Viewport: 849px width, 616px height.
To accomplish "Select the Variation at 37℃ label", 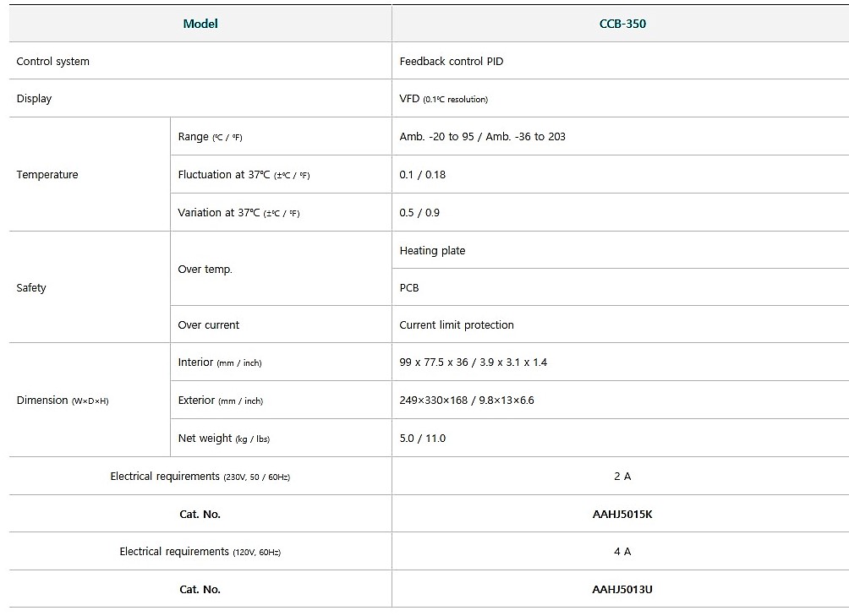I will pyautogui.click(x=238, y=213).
